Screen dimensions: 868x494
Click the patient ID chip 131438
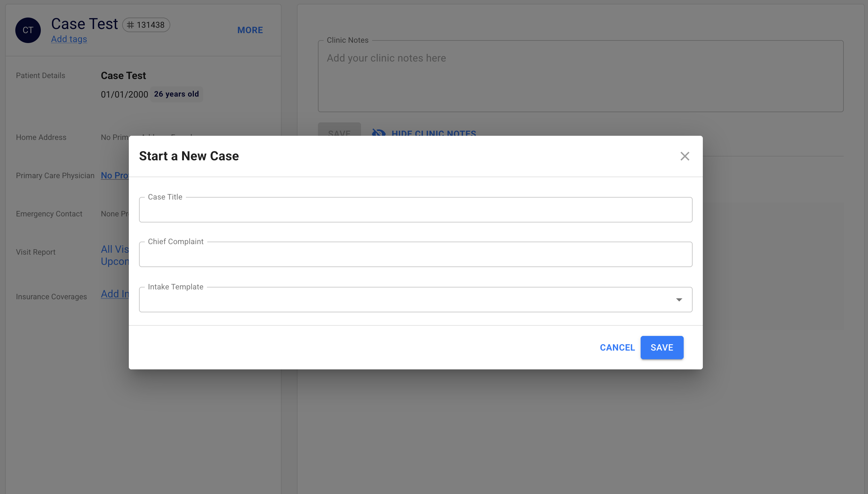(x=146, y=25)
